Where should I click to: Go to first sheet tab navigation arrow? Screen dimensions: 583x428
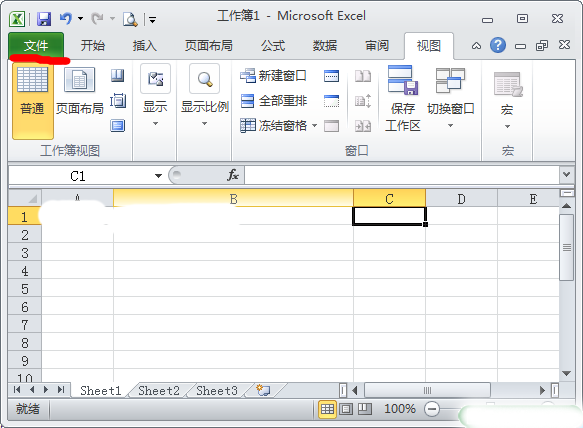(x=17, y=390)
